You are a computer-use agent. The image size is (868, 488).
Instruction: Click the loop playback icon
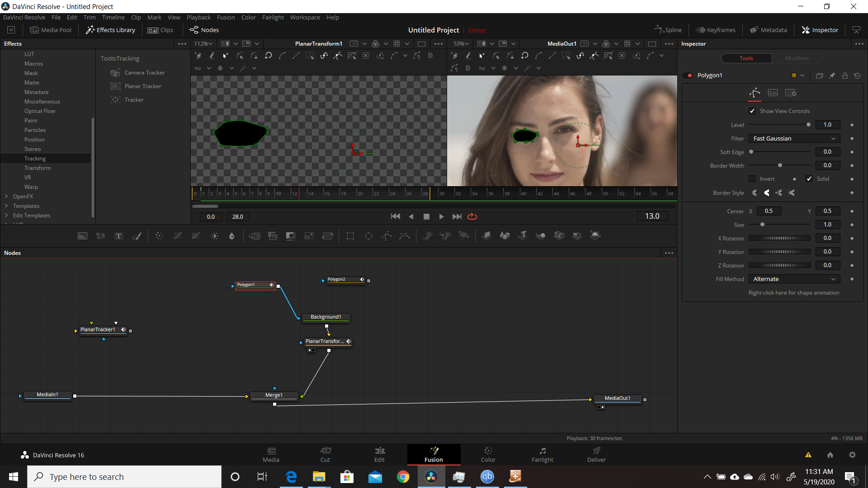click(x=472, y=216)
